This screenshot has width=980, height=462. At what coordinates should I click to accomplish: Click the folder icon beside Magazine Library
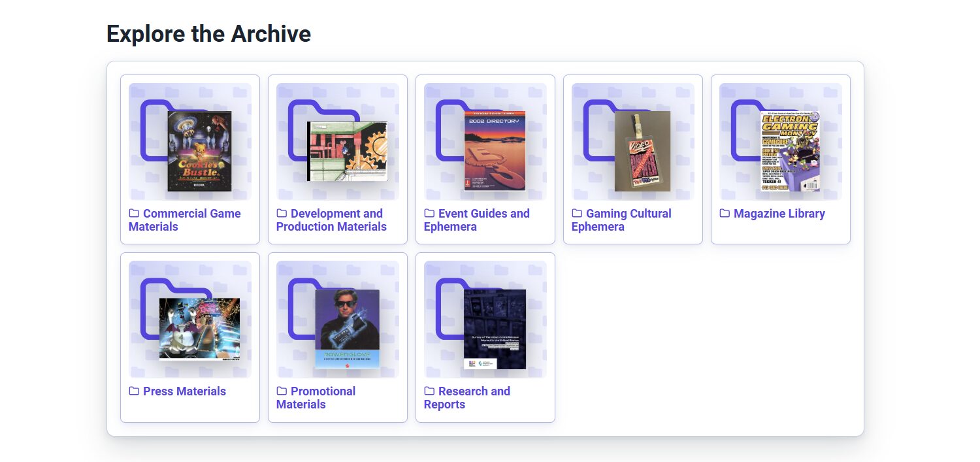point(724,213)
